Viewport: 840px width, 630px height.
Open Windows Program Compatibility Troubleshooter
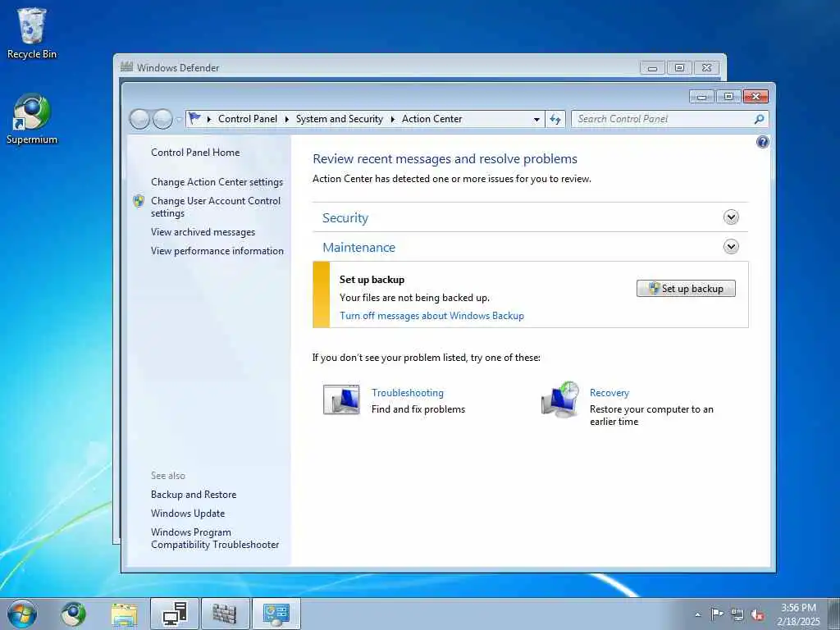pyautogui.click(x=215, y=538)
